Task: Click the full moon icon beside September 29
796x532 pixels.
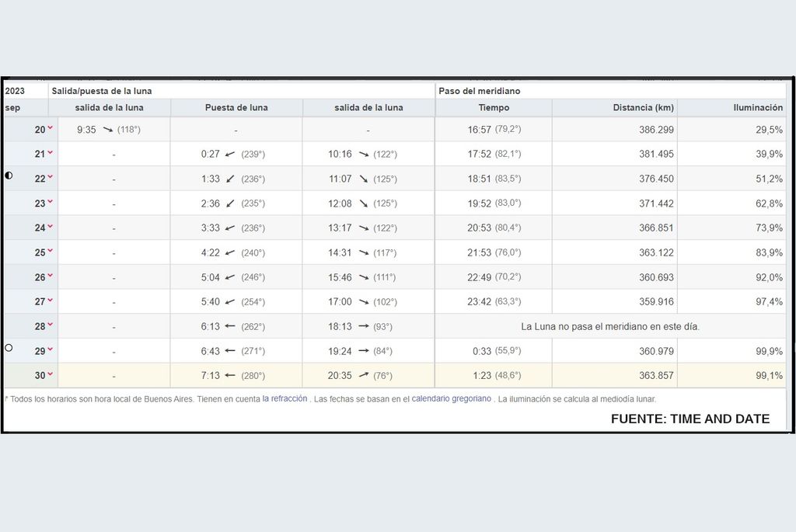Action: point(9,348)
